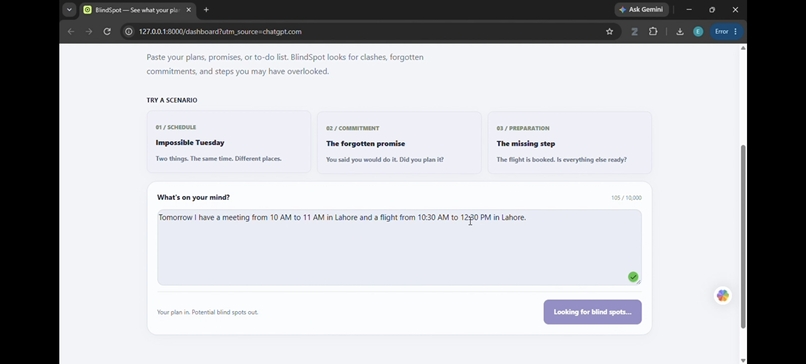806x364 pixels.
Task: Choose The missing step scenario card
Action: point(570,142)
